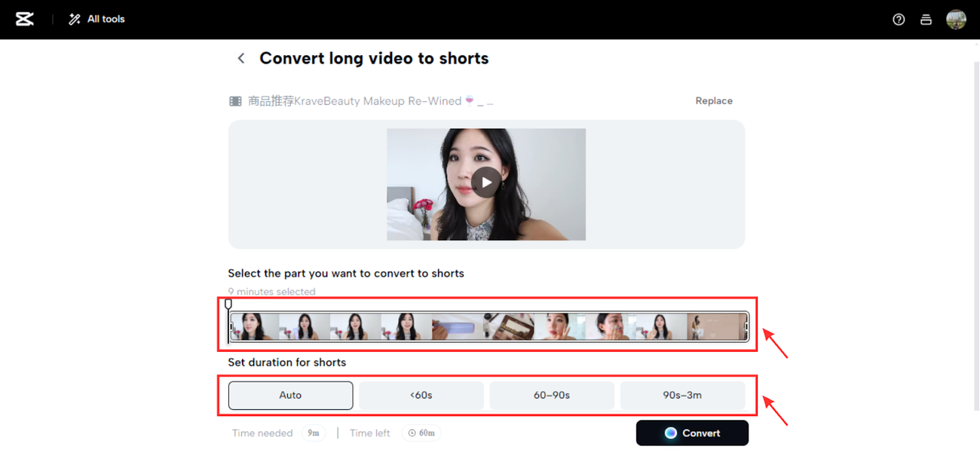Open the help question mark icon

pyautogui.click(x=899, y=20)
